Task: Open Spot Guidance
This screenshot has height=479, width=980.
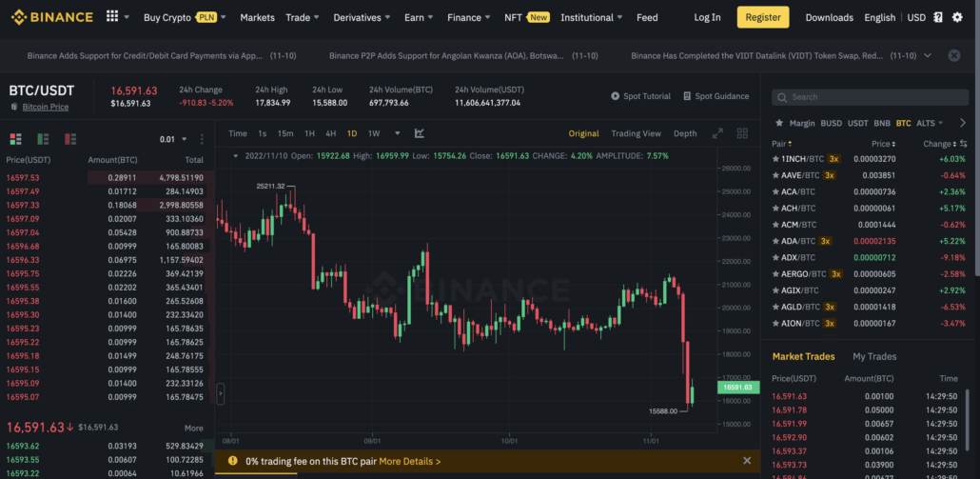Action: pos(715,96)
